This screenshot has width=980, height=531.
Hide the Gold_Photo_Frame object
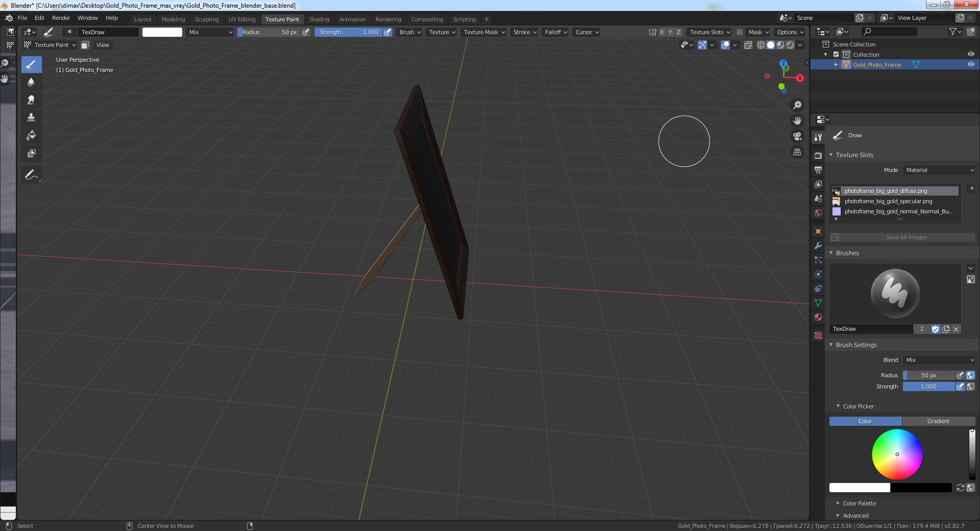pyautogui.click(x=971, y=64)
